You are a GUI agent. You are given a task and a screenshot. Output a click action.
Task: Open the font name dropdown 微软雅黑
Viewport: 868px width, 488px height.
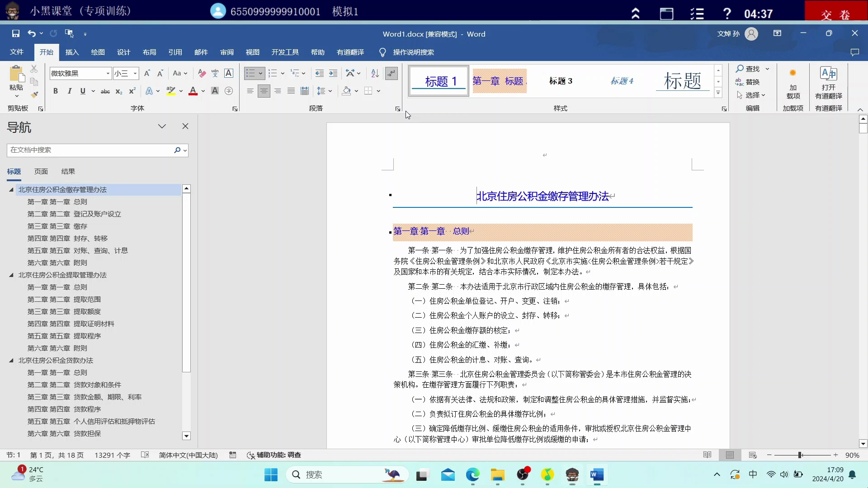tap(108, 73)
